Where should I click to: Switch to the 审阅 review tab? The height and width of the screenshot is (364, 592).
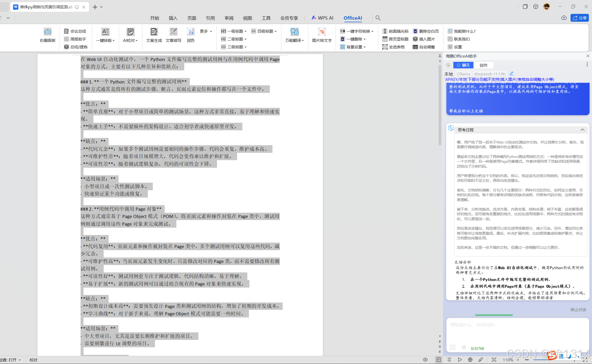pos(229,18)
